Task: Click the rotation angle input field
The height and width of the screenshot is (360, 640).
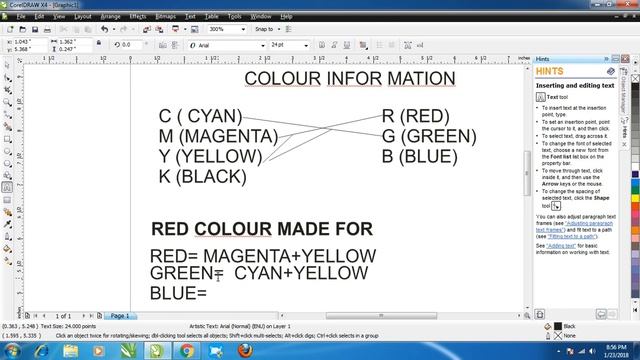Action: (131, 45)
